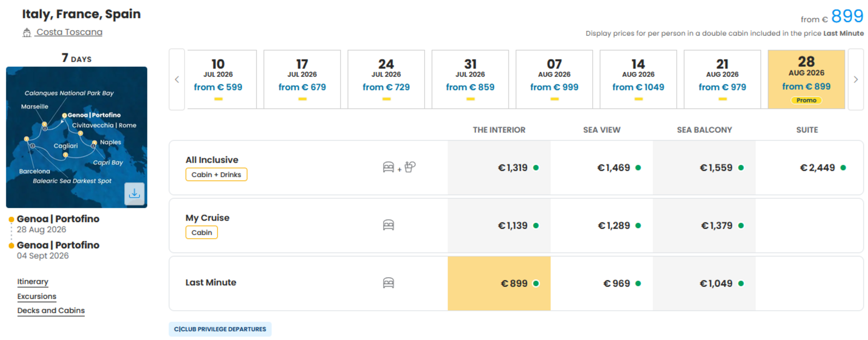Click the 7 DAYS duration label
This screenshot has height=340, width=868.
pos(76,58)
